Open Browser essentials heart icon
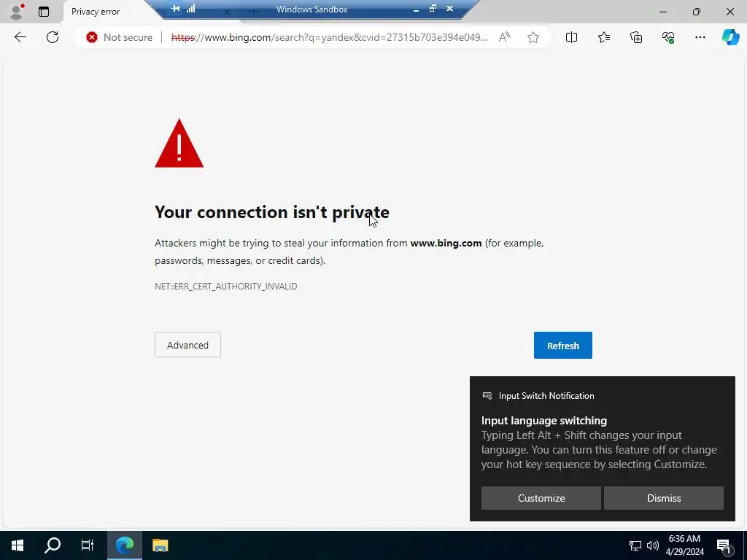The image size is (747, 560). click(668, 37)
